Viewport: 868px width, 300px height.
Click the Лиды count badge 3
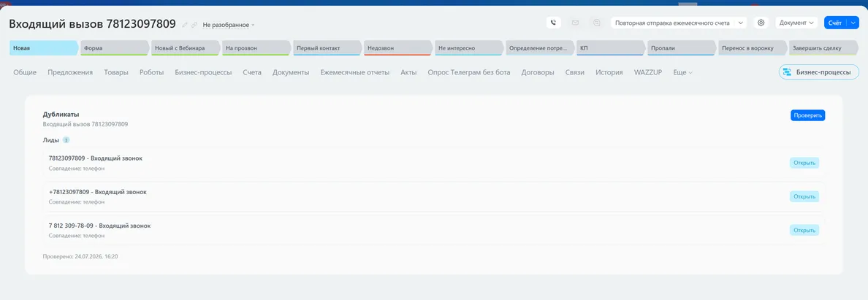66,140
